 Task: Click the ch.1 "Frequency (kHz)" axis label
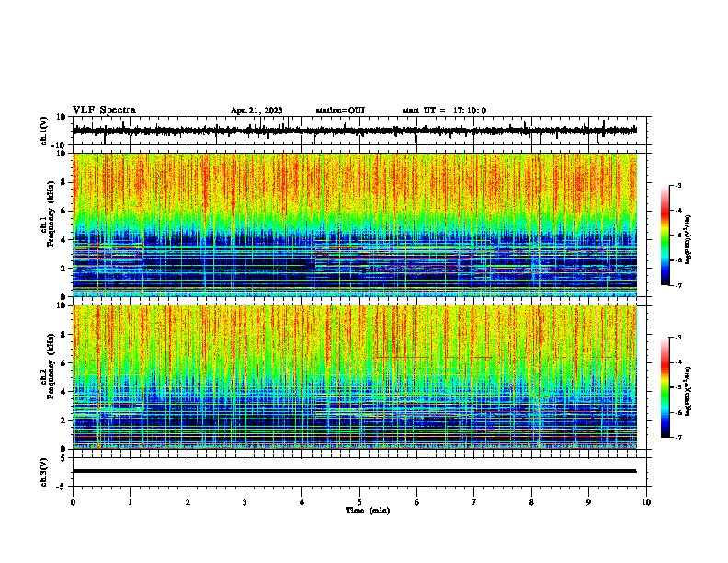[51, 213]
